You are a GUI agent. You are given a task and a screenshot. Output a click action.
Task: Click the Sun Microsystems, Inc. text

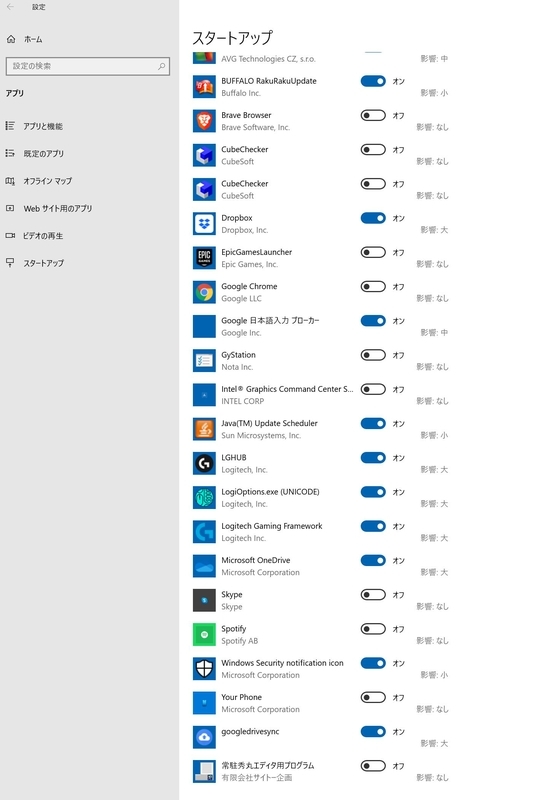(261, 436)
